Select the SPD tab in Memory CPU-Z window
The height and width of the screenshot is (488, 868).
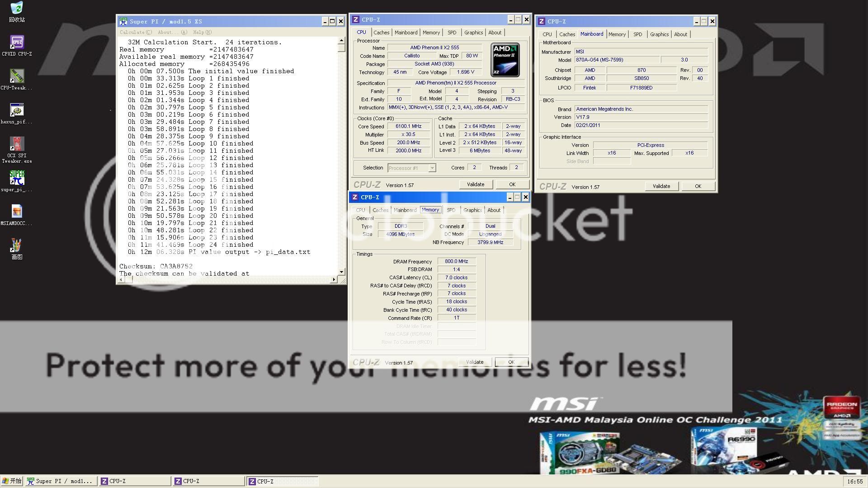[x=451, y=210]
